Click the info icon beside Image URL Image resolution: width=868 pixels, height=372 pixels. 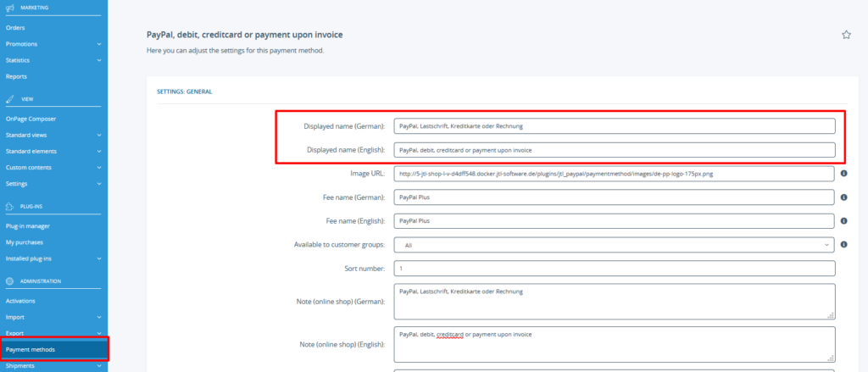point(844,174)
